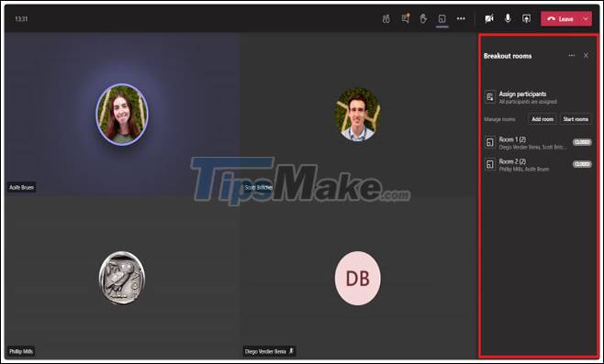This screenshot has height=364, width=604.
Task: Click the Add room button
Action: click(x=542, y=119)
